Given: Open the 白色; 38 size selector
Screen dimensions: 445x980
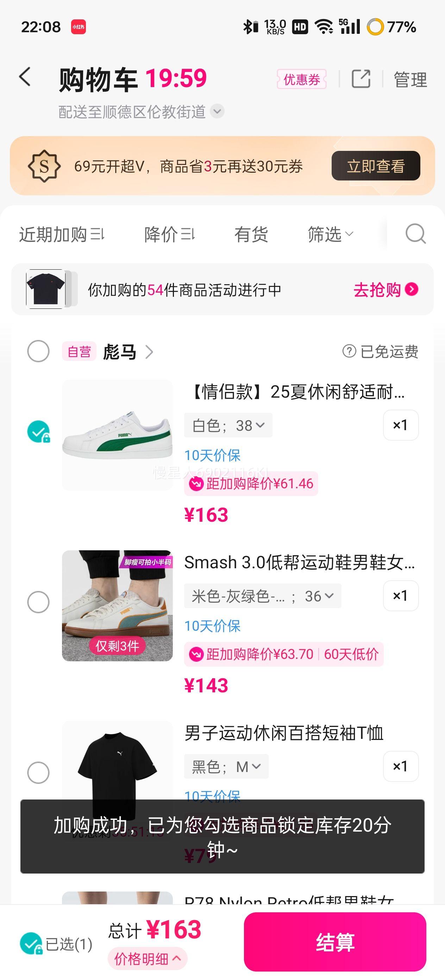Looking at the screenshot, I should tap(228, 425).
